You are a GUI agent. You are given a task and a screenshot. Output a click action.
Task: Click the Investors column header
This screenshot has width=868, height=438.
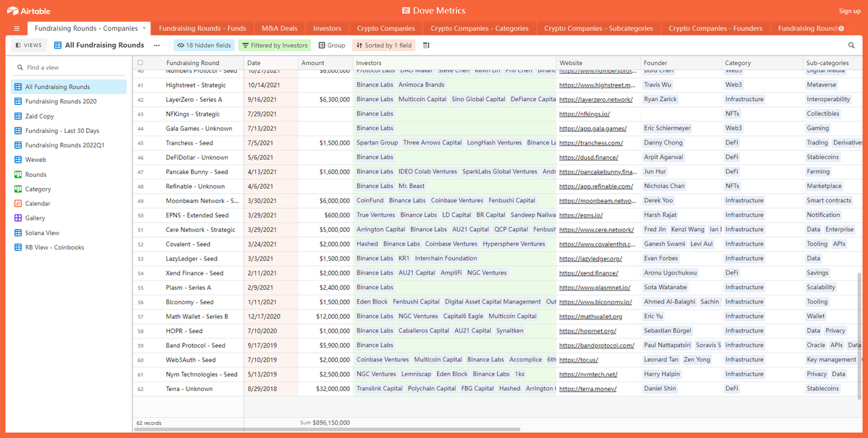click(x=454, y=63)
